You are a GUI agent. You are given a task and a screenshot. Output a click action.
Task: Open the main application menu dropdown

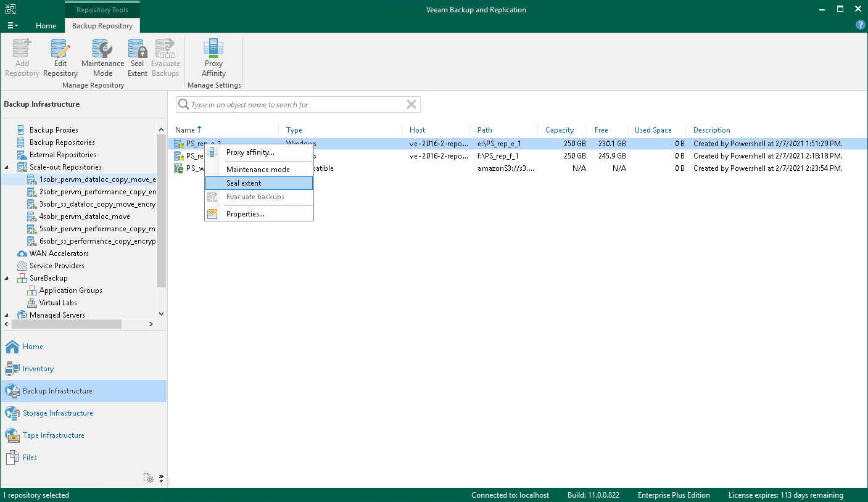[x=12, y=26]
